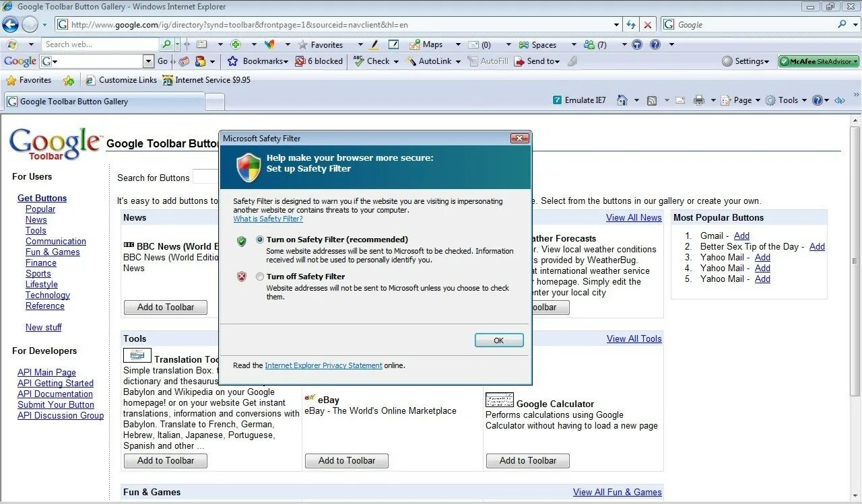Image resolution: width=862 pixels, height=504 pixels.
Task: Open the View All News link
Action: [x=634, y=217]
